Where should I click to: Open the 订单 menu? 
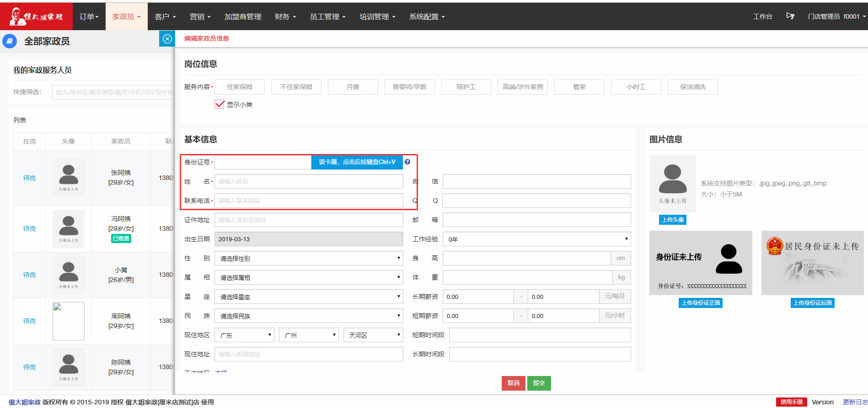coord(89,16)
